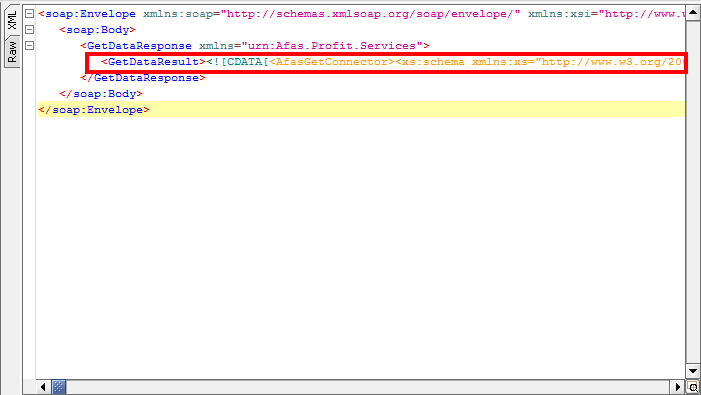The image size is (701, 395).
Task: Click the urn:Afas.Profit.Services namespace value
Action: point(332,46)
